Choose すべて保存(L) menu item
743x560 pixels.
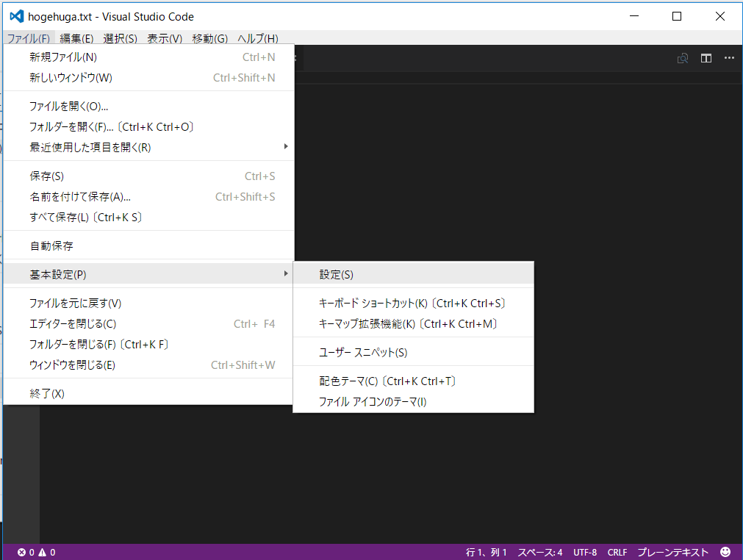(148, 218)
